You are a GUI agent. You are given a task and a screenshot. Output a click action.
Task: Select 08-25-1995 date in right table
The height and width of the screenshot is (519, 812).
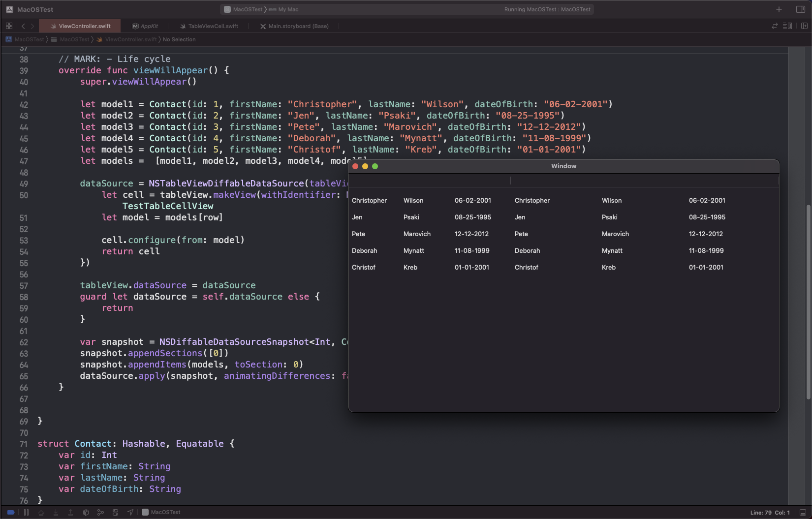707,217
